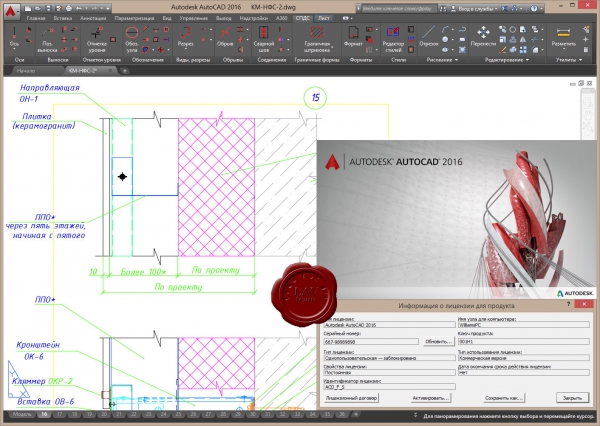Click the Open file icon in quick access toolbar

click(x=38, y=8)
